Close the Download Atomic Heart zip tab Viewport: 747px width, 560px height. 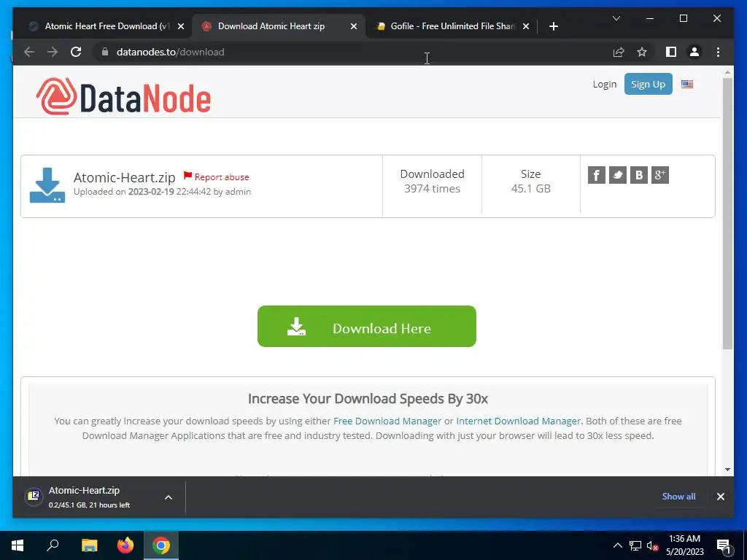coord(354,26)
